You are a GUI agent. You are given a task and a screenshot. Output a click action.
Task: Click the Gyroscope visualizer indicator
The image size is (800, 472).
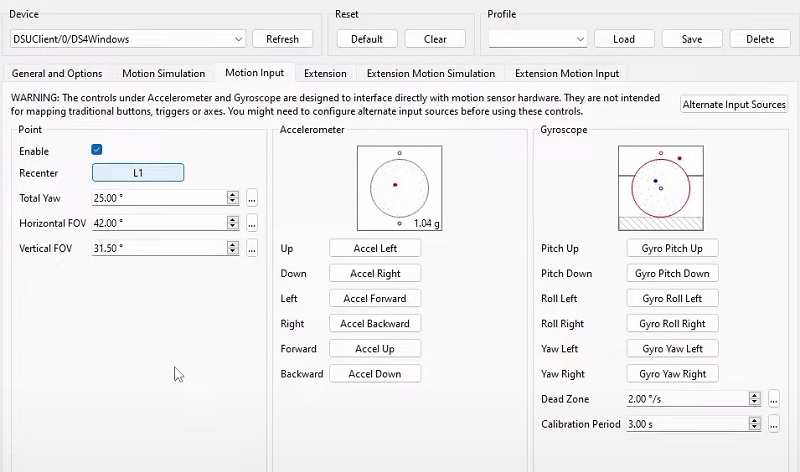660,187
